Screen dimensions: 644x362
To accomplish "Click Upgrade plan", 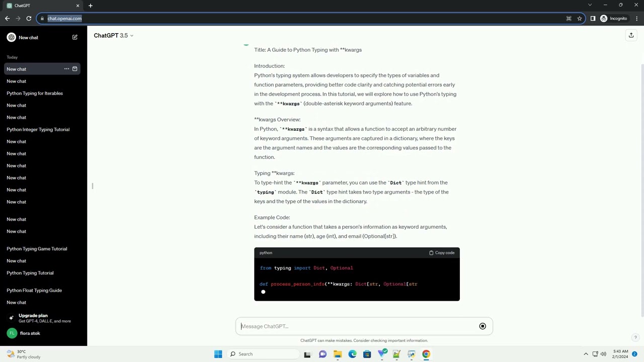I will [42, 318].
